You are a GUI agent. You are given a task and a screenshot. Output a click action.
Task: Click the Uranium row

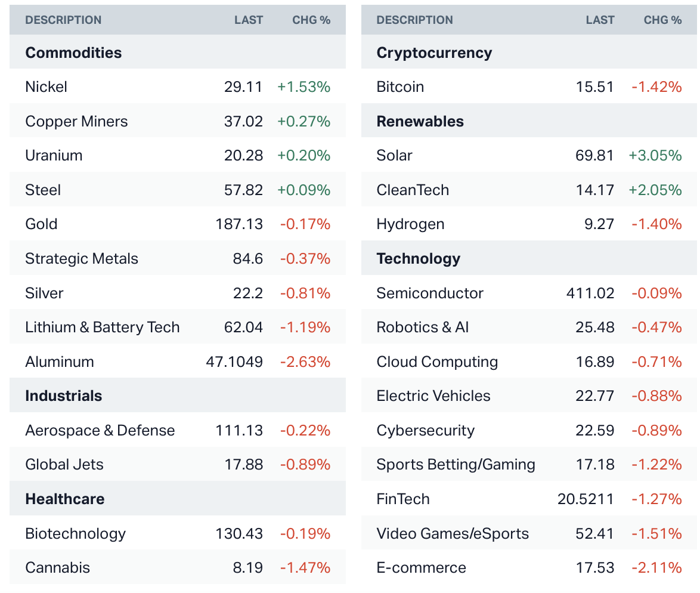[54, 156]
